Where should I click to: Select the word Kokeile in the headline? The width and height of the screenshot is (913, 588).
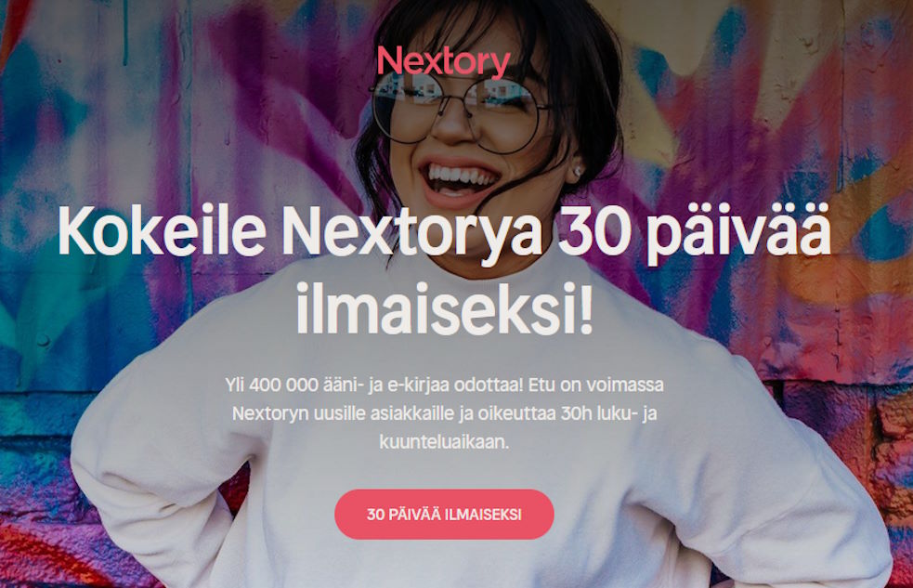[162, 231]
